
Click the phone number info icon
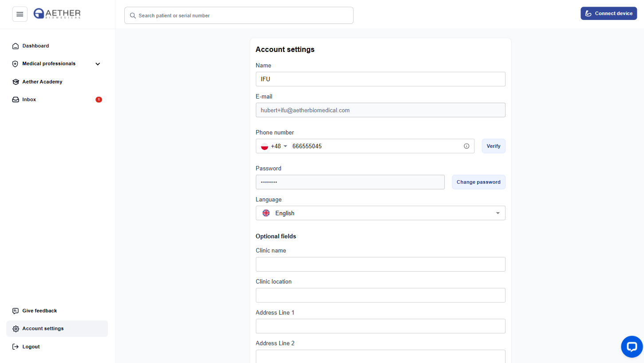tap(466, 146)
